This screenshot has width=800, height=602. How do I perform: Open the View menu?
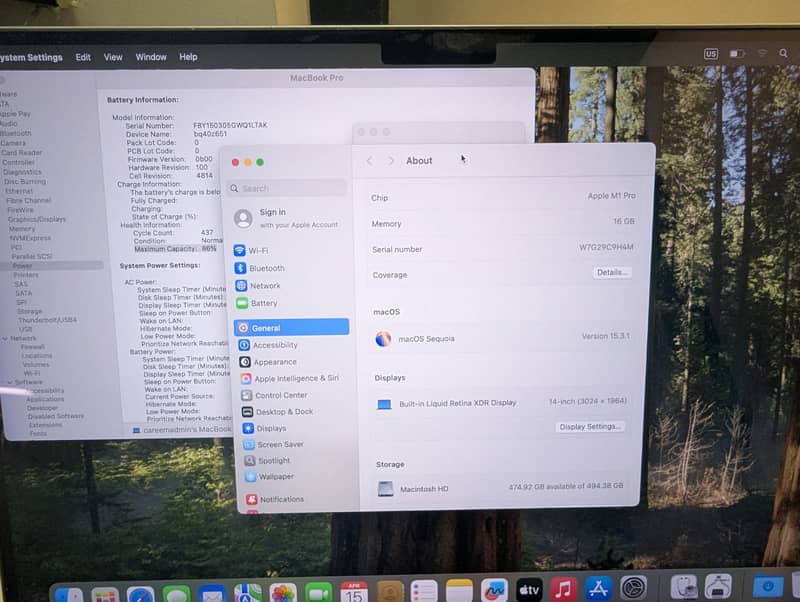tap(113, 57)
